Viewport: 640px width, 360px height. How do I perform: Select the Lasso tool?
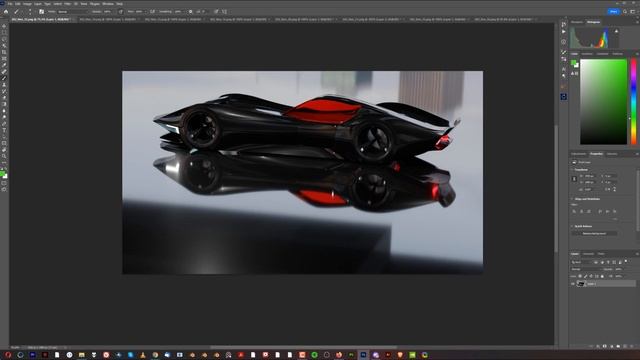coord(4,39)
